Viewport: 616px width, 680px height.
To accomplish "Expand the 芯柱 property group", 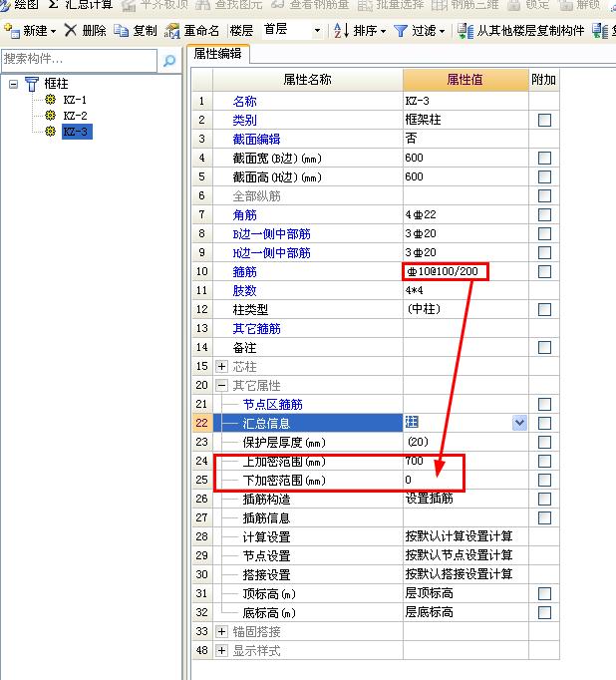I will coord(221,367).
